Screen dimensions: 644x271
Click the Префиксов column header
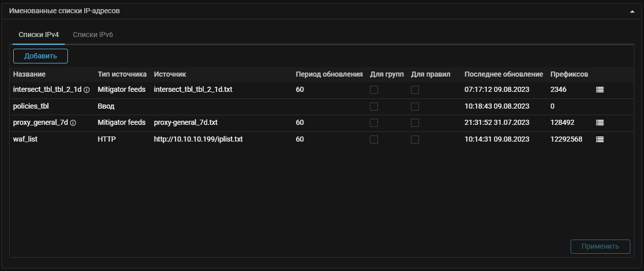coord(569,74)
